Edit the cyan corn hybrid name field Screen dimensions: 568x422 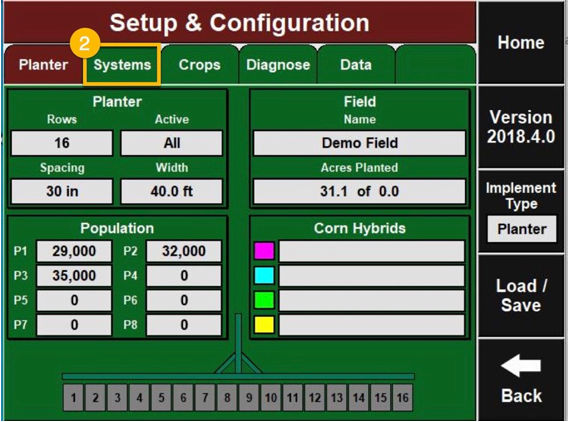tap(372, 276)
